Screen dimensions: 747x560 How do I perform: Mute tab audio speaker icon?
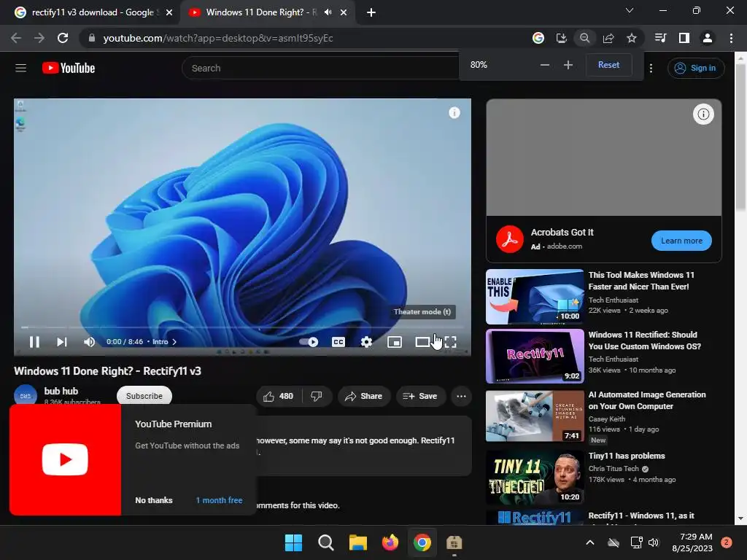(328, 12)
